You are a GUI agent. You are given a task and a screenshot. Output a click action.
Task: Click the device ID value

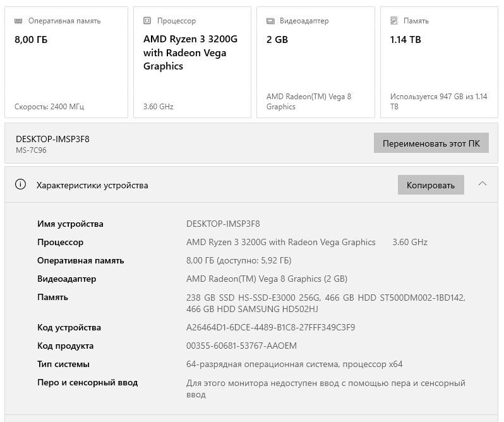tap(270, 327)
